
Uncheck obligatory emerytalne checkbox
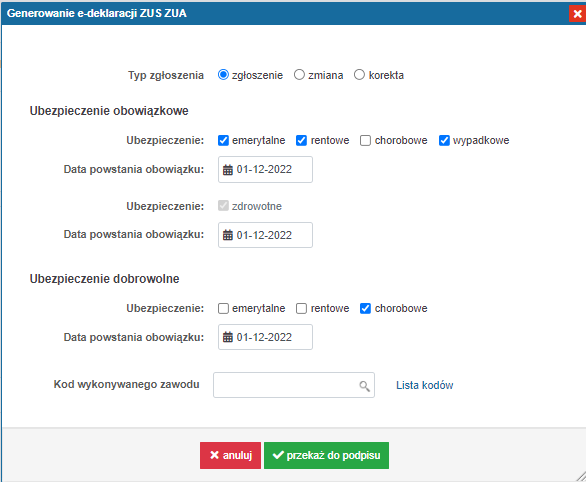point(223,140)
